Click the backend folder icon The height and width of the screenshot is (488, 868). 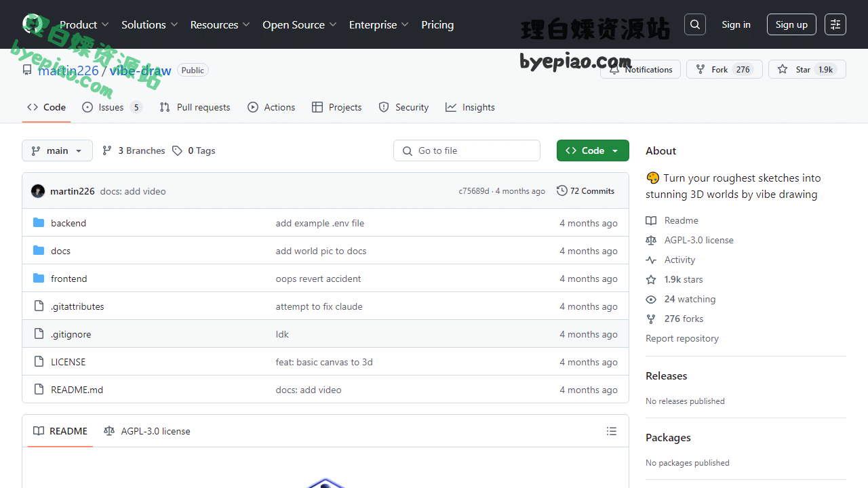(x=39, y=223)
